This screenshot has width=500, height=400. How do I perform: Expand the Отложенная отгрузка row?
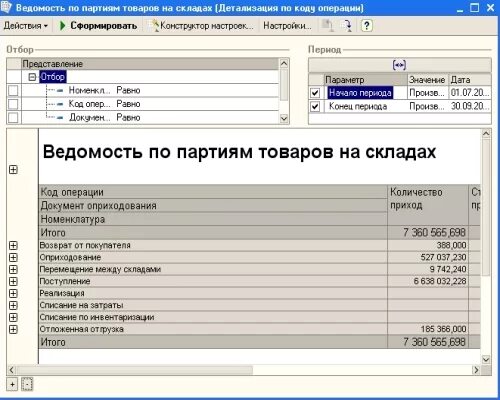click(x=13, y=330)
